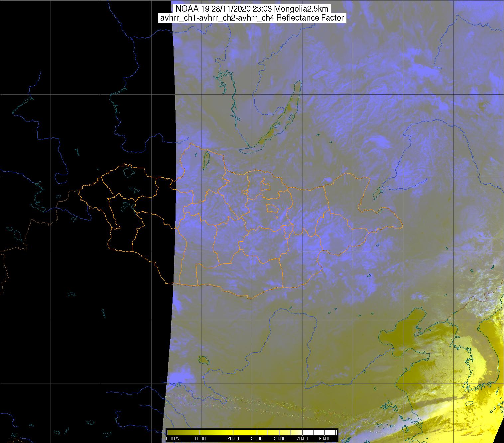The height and width of the screenshot is (443, 504).
Task: Click the '0.00%' colorbar label
Action: pos(172,438)
